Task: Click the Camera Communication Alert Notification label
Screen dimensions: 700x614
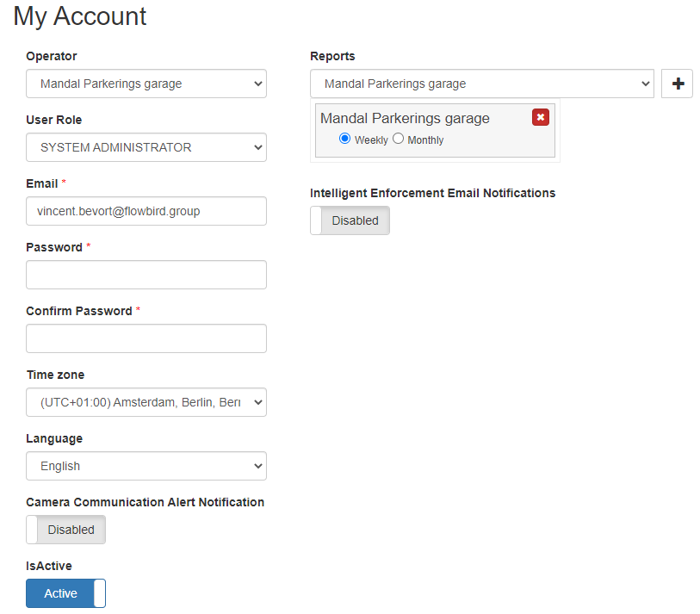Action: [146, 502]
